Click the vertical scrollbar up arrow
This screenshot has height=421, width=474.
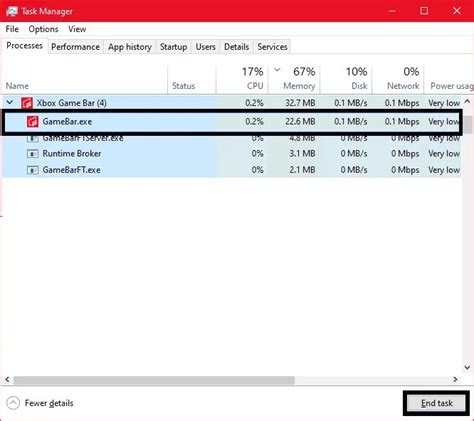(467, 101)
